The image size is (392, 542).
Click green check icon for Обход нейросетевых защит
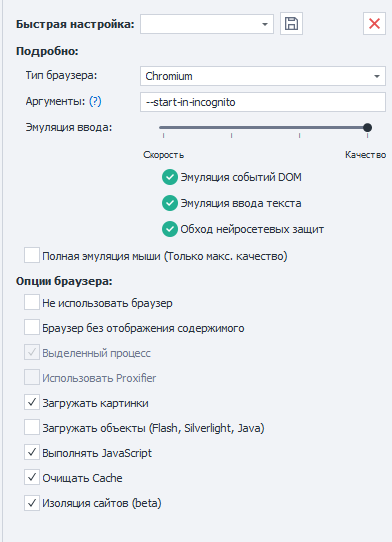(170, 229)
